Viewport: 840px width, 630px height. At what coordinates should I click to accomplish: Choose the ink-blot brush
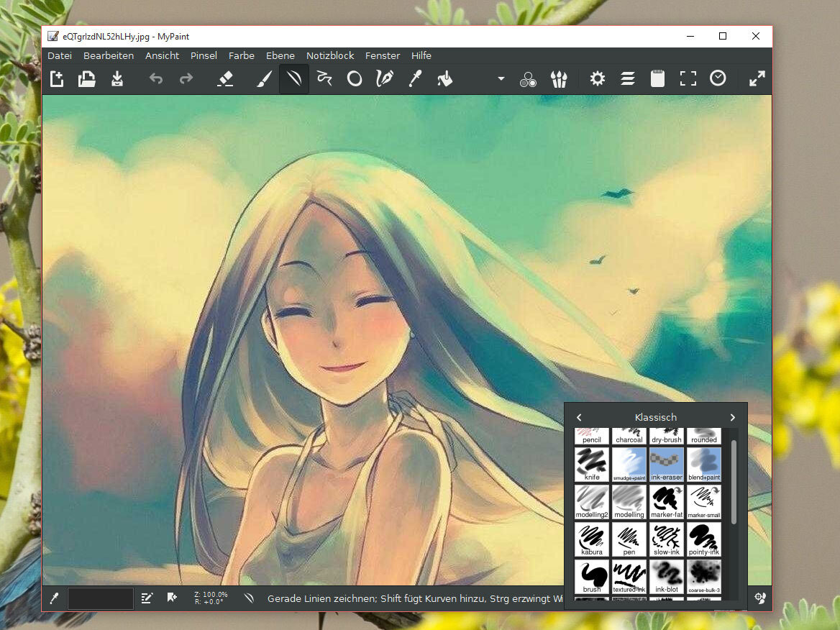pos(667,577)
